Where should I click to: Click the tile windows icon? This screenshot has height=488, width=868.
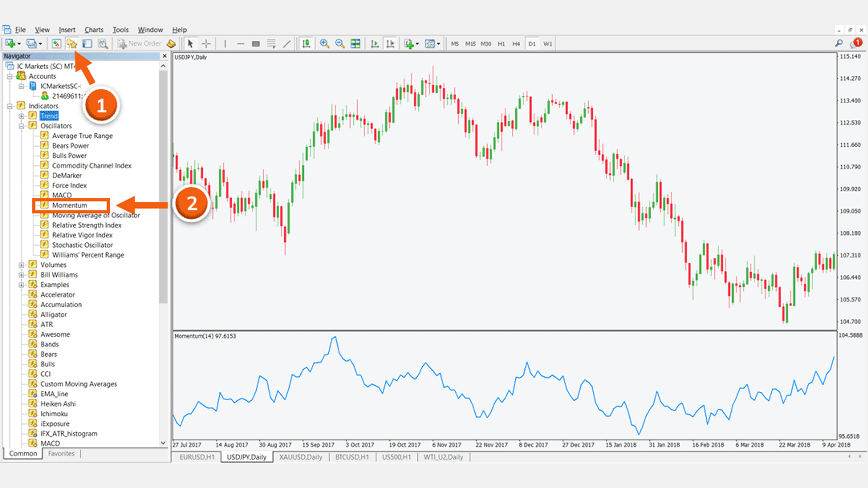point(355,44)
